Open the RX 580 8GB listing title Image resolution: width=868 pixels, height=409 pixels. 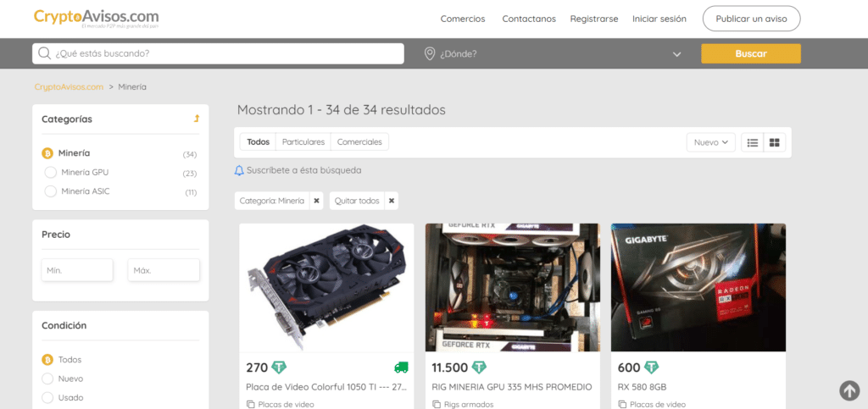(x=643, y=387)
